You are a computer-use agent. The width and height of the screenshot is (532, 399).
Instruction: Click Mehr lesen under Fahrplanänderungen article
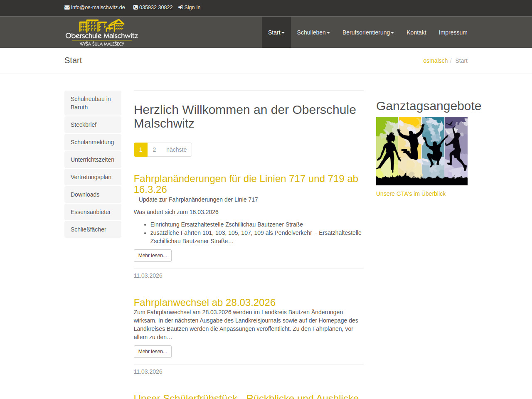tap(153, 256)
